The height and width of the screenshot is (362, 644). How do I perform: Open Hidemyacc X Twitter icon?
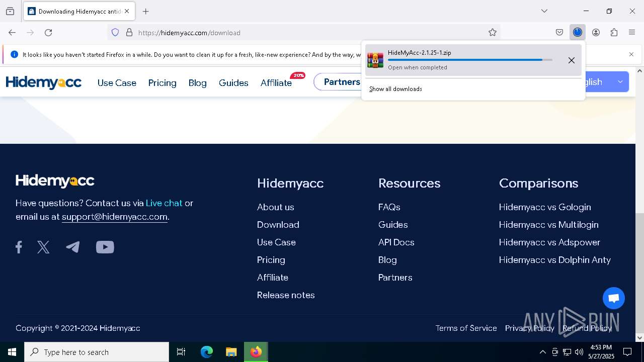[43, 247]
